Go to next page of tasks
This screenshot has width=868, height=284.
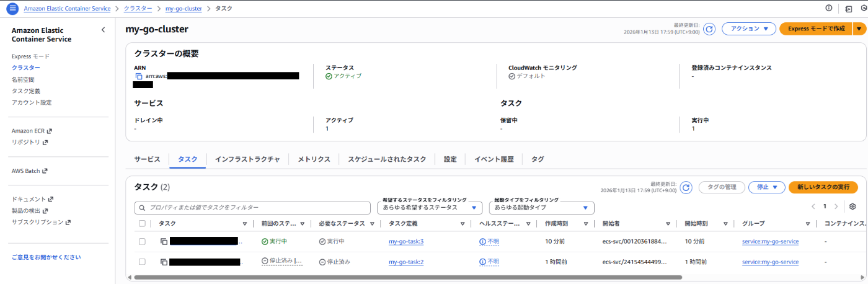pyautogui.click(x=836, y=206)
